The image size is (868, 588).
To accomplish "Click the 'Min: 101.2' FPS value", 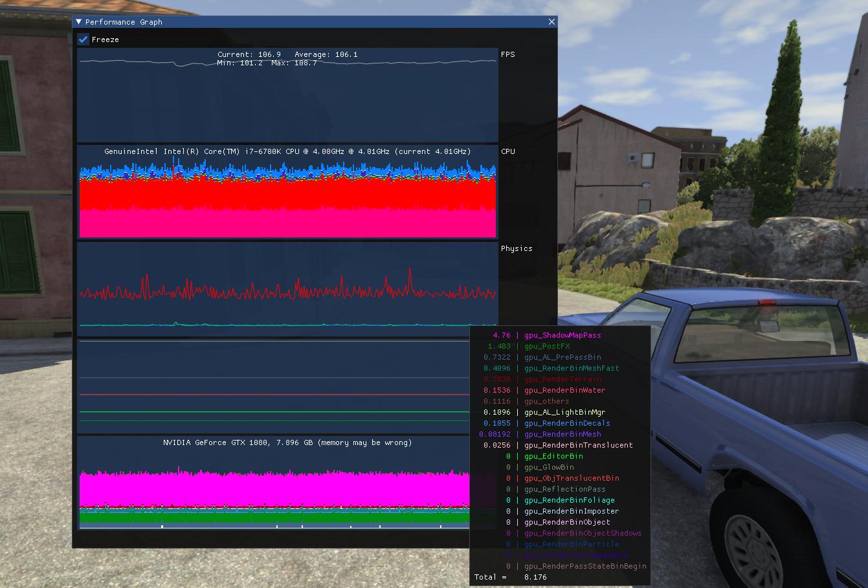I will (240, 63).
